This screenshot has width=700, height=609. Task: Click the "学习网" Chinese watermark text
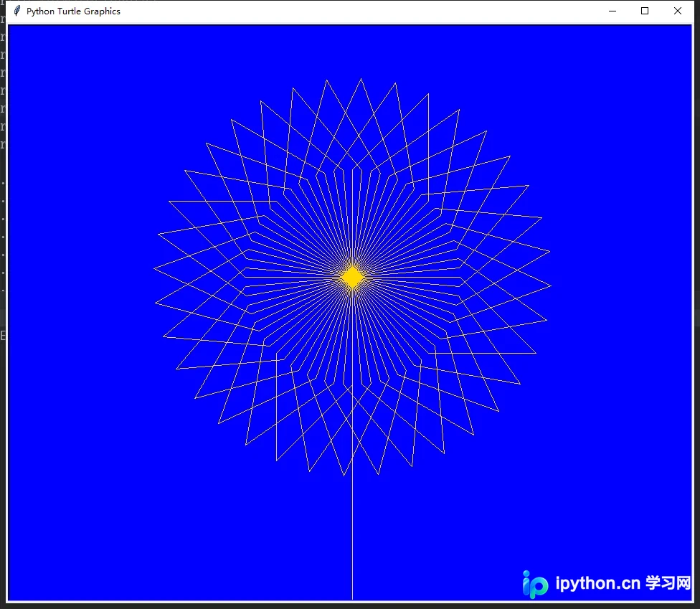click(x=668, y=582)
